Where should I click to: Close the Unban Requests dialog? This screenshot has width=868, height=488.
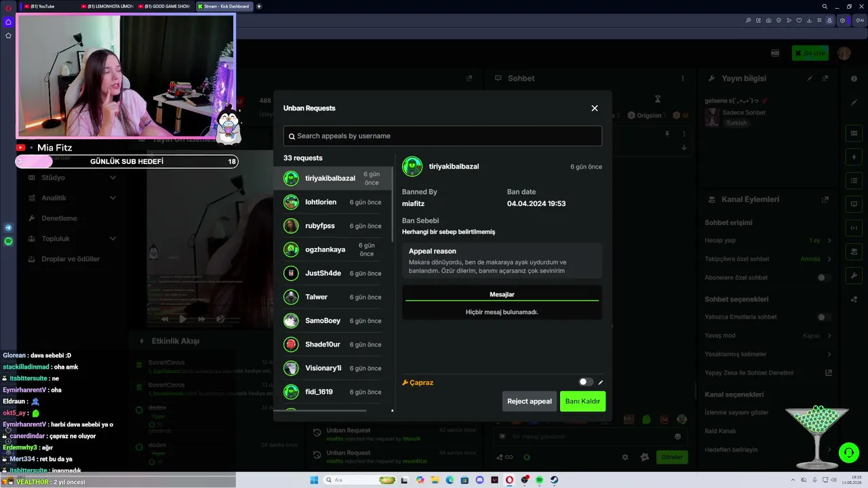595,108
